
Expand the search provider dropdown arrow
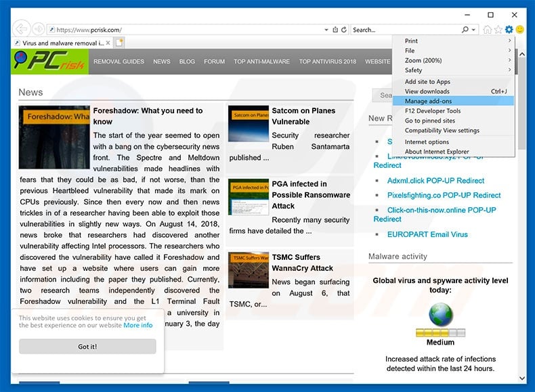473,30
